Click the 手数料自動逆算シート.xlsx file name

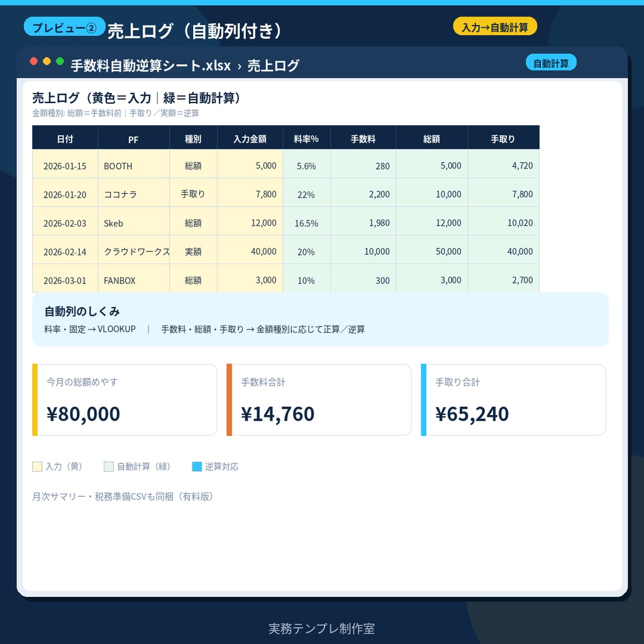pyautogui.click(x=150, y=65)
